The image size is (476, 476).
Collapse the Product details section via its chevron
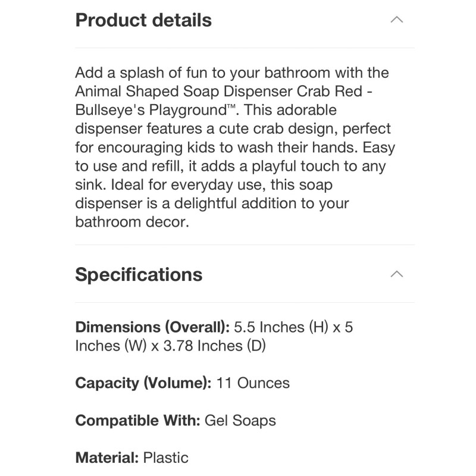click(397, 20)
